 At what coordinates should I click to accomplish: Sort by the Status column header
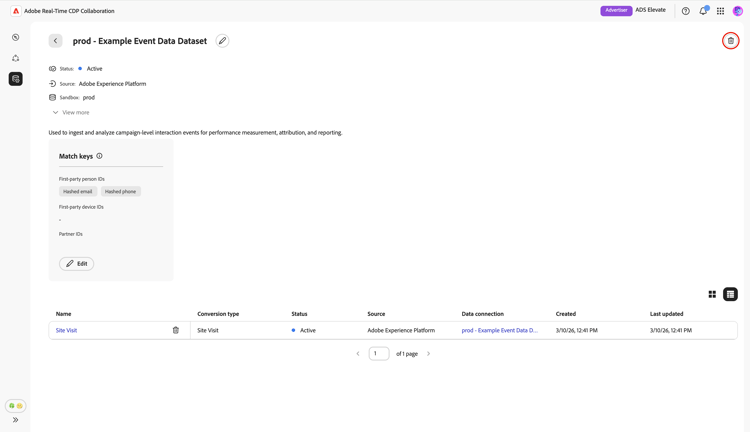click(299, 314)
